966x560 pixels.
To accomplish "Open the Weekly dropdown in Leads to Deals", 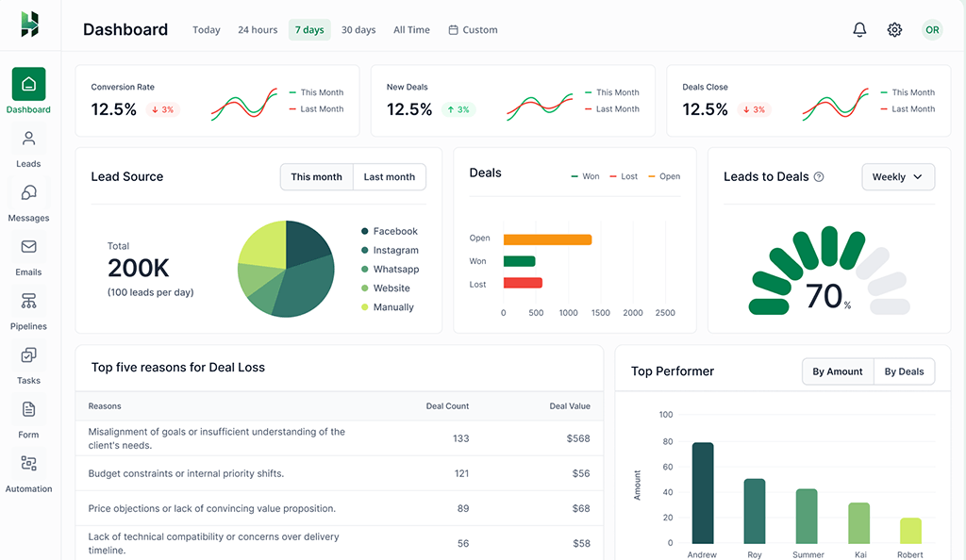I will point(897,176).
